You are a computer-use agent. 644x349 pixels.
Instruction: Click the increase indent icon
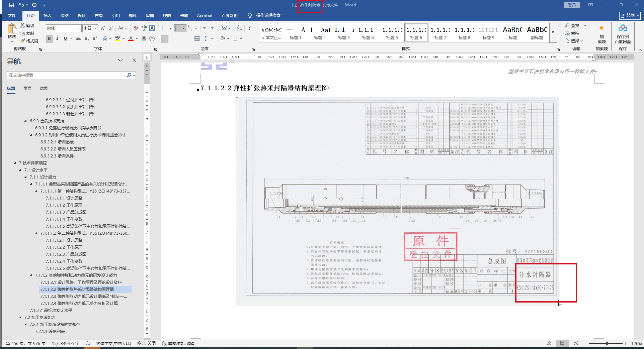pos(214,28)
